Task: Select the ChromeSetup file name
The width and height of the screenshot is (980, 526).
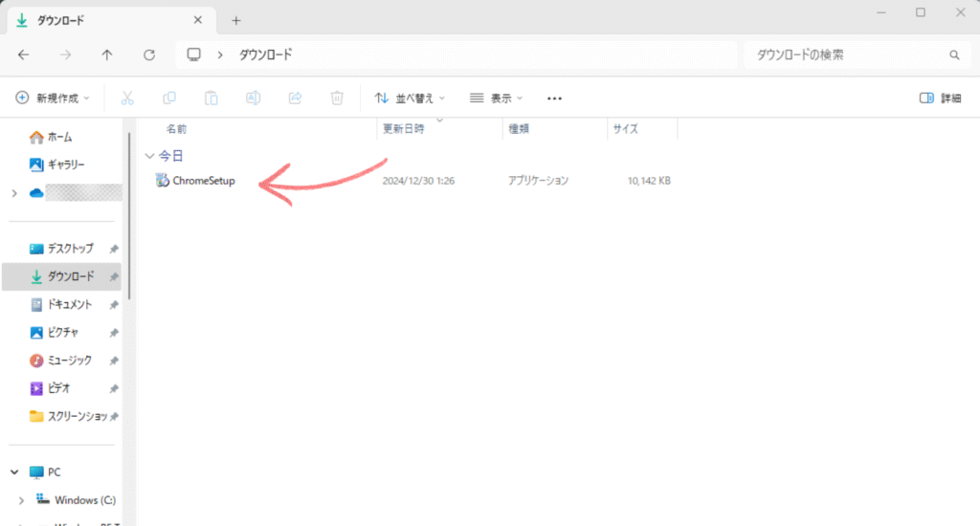Action: (x=204, y=181)
